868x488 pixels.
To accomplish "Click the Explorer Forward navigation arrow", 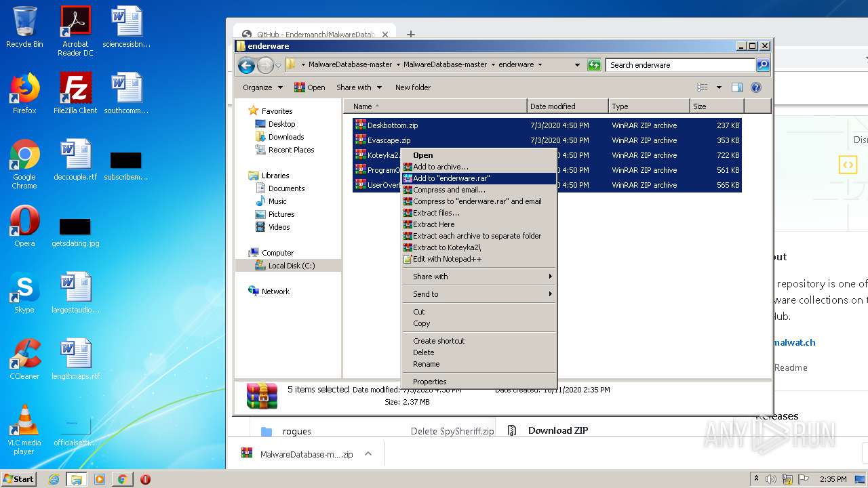I will [265, 65].
